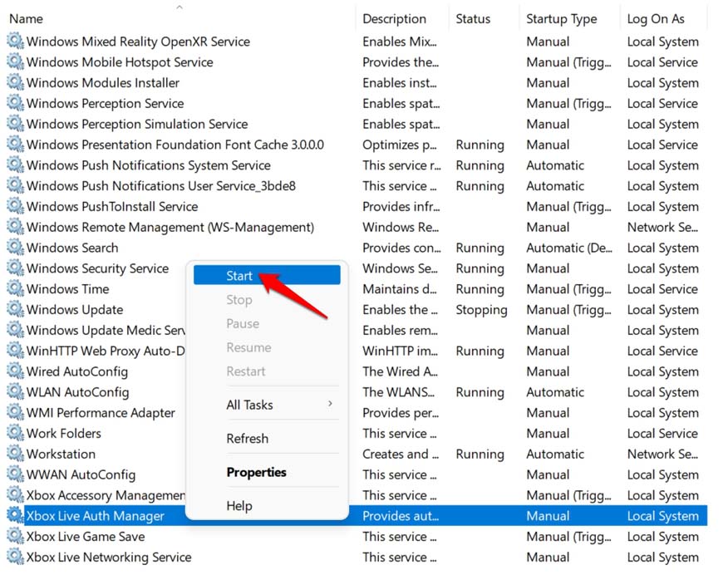Click gear icon beside Windows Push Notifications User Service

point(15,185)
